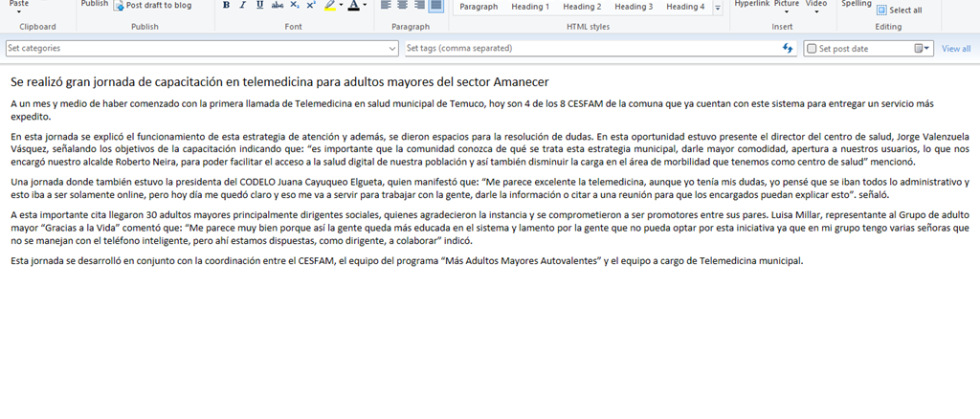Apply superscript formatting

click(x=311, y=6)
